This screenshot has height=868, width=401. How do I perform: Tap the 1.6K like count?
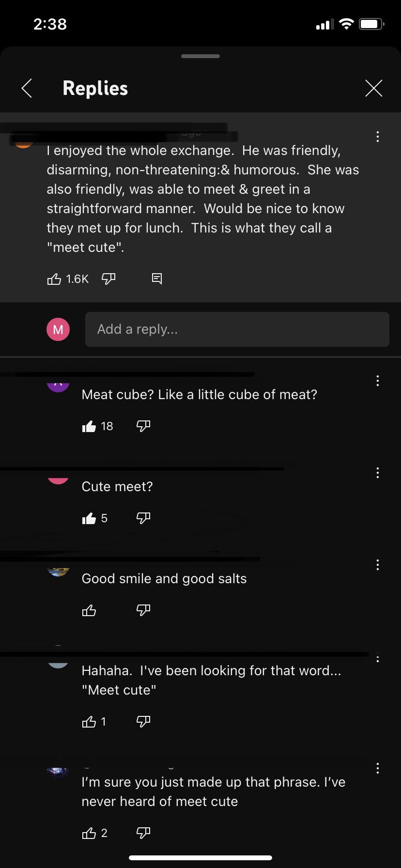click(x=77, y=279)
